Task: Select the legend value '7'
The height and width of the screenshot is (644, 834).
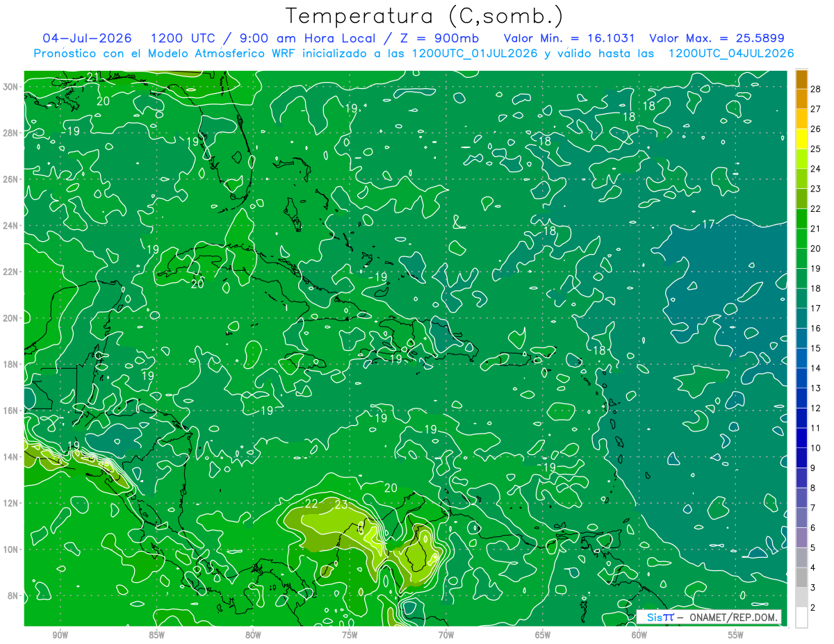Action: (813, 508)
